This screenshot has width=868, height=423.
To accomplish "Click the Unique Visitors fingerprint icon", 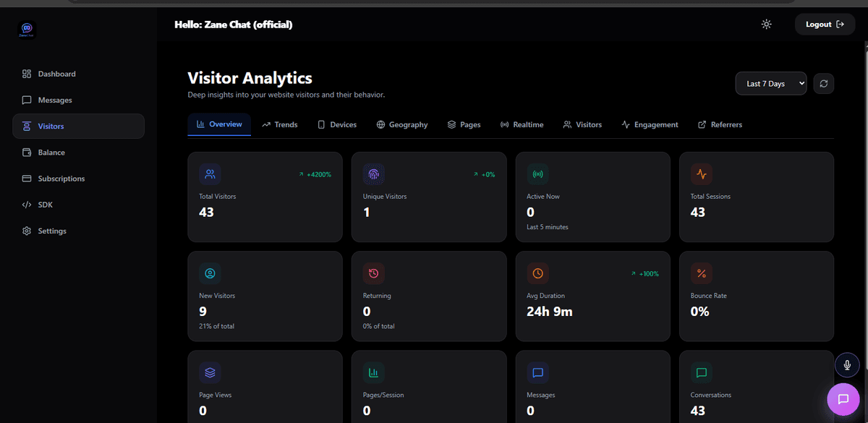I will pos(373,174).
